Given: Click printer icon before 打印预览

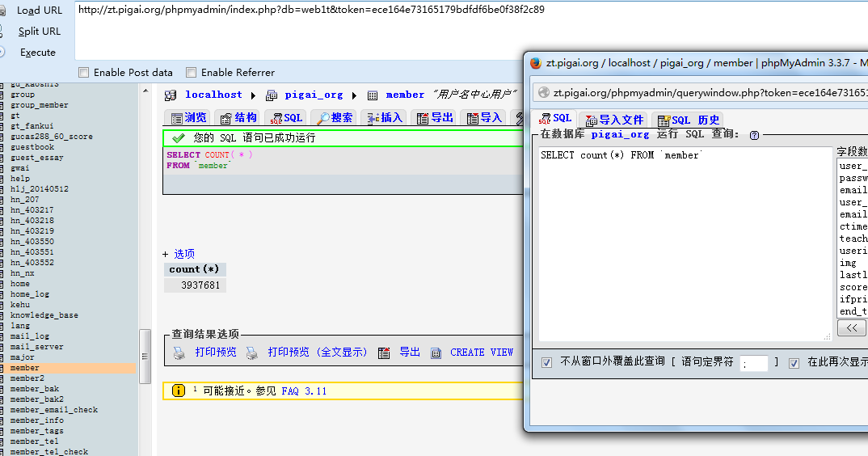Looking at the screenshot, I should coord(179,353).
